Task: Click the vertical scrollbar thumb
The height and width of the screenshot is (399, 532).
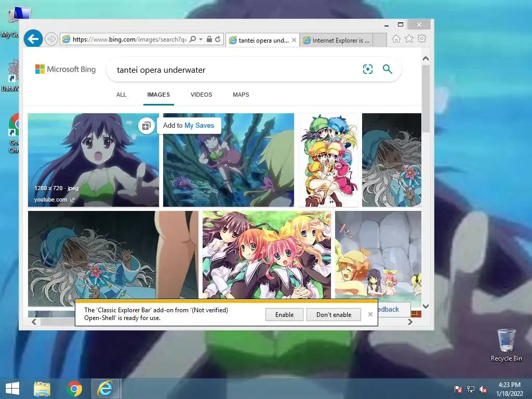Action: point(426,99)
